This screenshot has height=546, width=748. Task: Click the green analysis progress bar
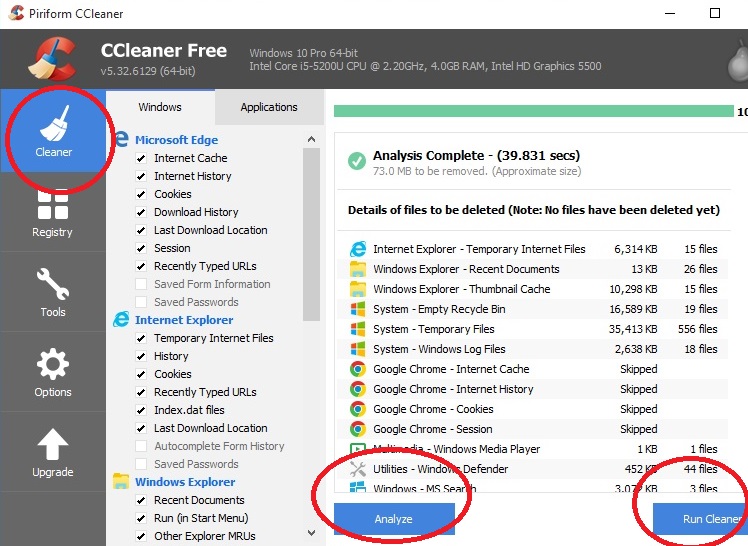pos(534,111)
